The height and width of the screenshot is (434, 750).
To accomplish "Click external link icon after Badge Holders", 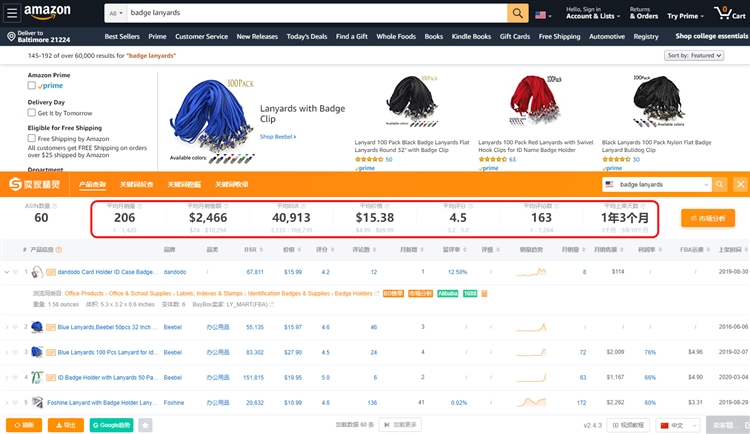I will [377, 293].
